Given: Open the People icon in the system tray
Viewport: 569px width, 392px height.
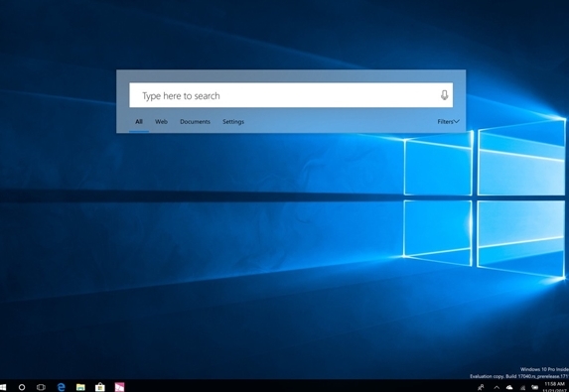Looking at the screenshot, I should click(481, 388).
